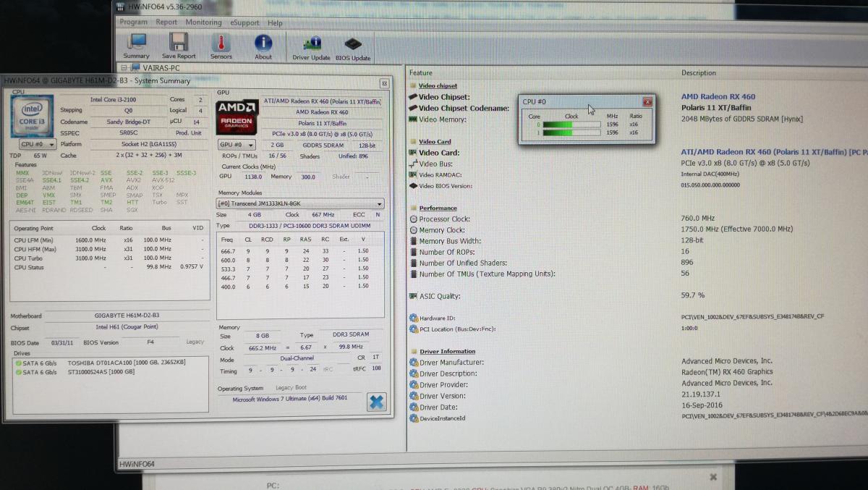Select the Video Card row label
The height and width of the screenshot is (490, 868).
[439, 153]
